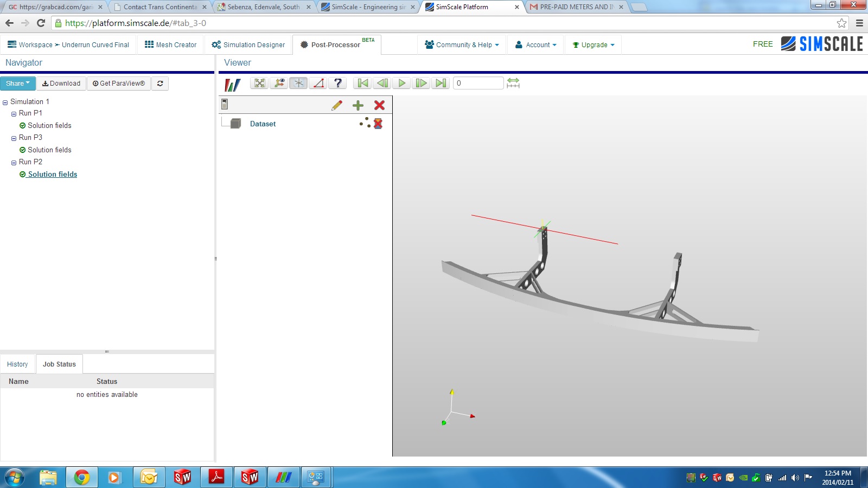Click the rescale range arrows icon
Screen dimensions: 868x488
(513, 83)
